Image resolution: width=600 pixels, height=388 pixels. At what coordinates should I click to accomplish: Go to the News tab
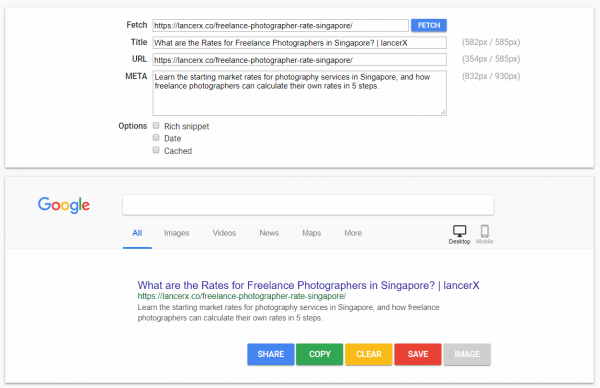click(269, 233)
